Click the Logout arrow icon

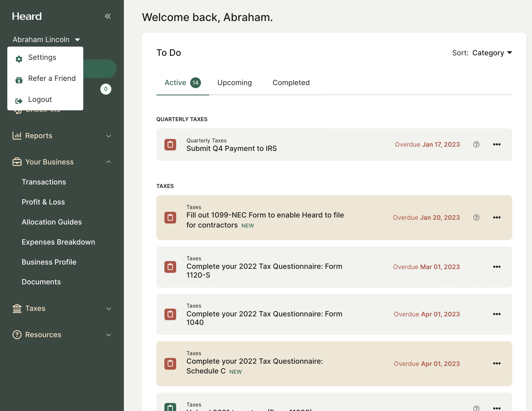coord(19,101)
